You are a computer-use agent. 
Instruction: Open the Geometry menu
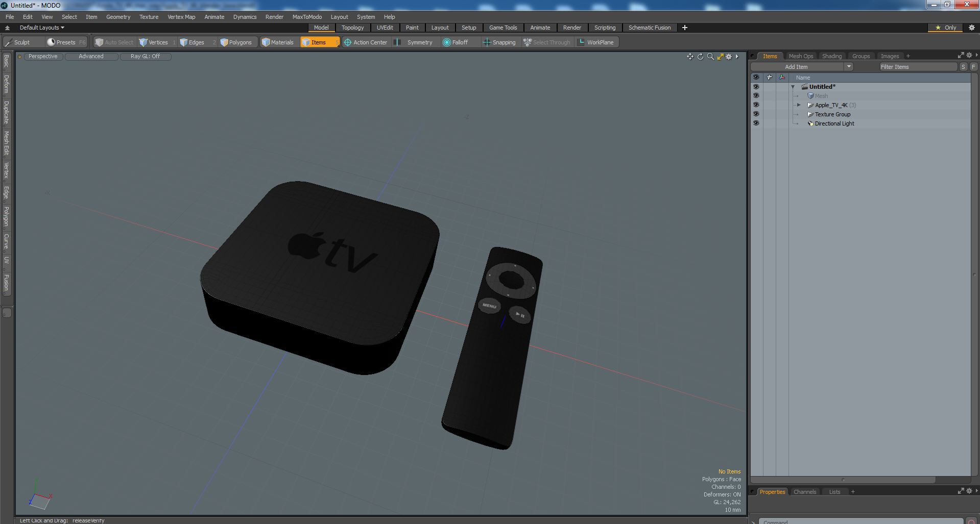click(x=118, y=17)
